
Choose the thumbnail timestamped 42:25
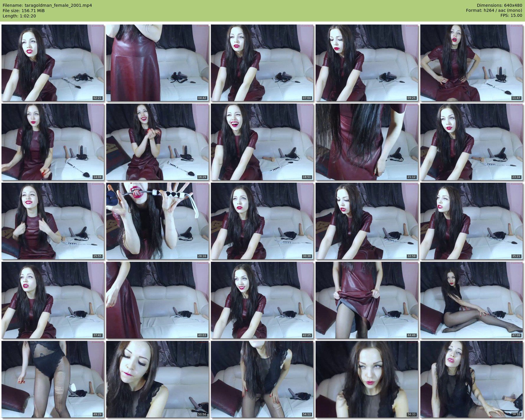tap(262, 300)
